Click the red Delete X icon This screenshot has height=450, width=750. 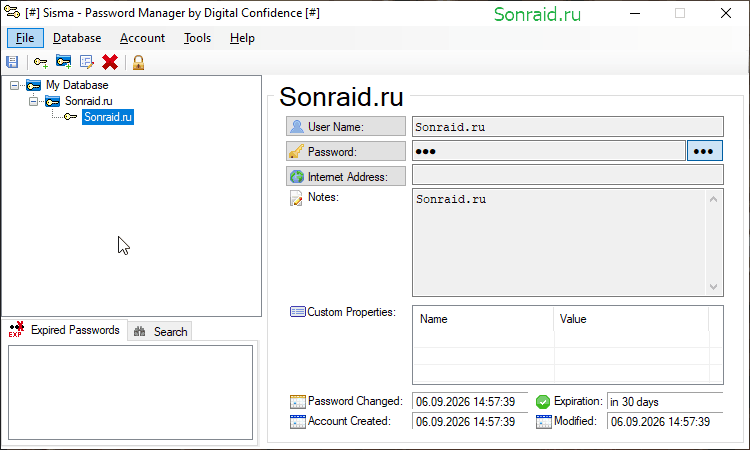click(x=110, y=62)
